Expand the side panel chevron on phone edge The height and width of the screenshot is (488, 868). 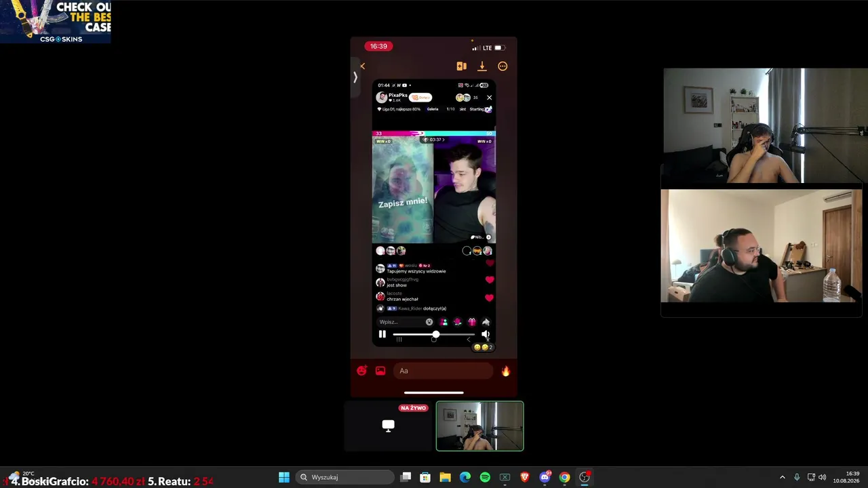pos(355,77)
